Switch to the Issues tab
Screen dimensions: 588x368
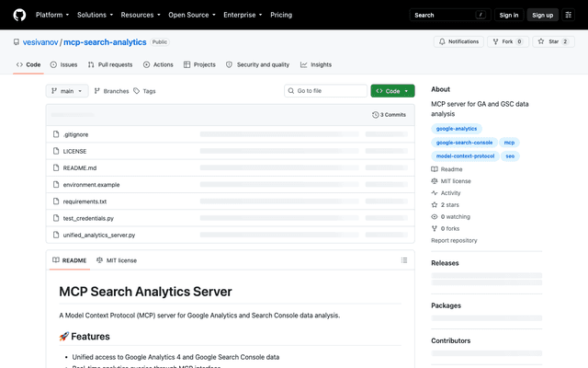coord(63,64)
